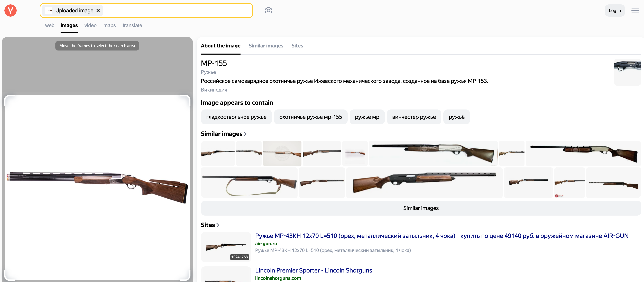
Task: Click the Википедия source link
Action: tap(214, 90)
